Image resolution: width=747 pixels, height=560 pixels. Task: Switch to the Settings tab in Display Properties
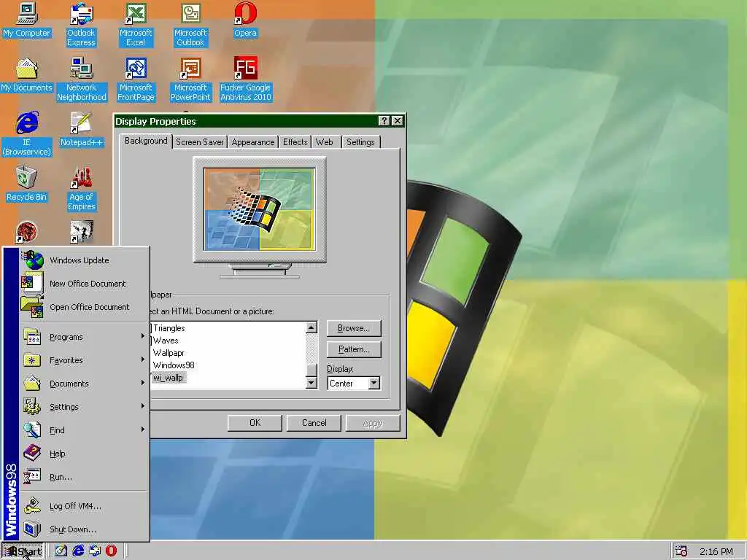[360, 142]
